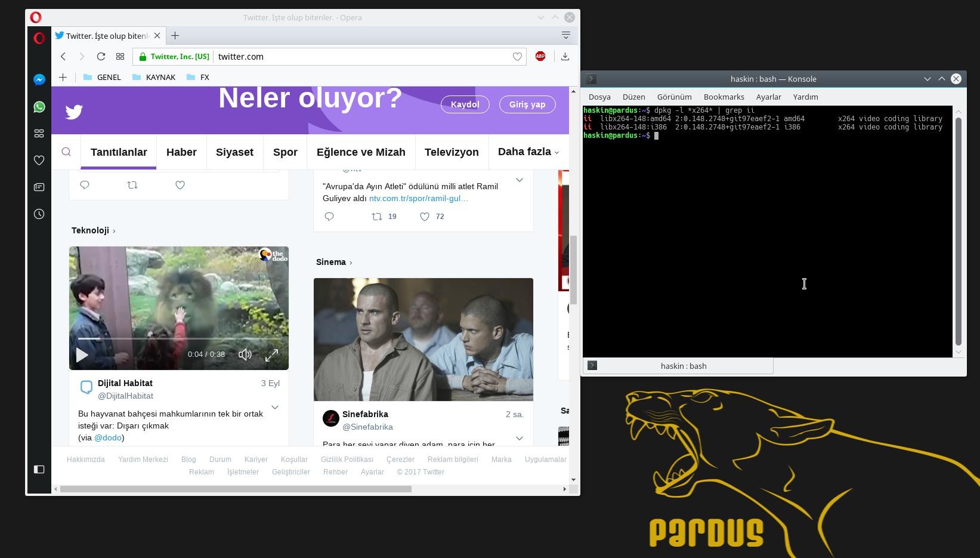Expand the Daha fazla dropdown

point(528,152)
